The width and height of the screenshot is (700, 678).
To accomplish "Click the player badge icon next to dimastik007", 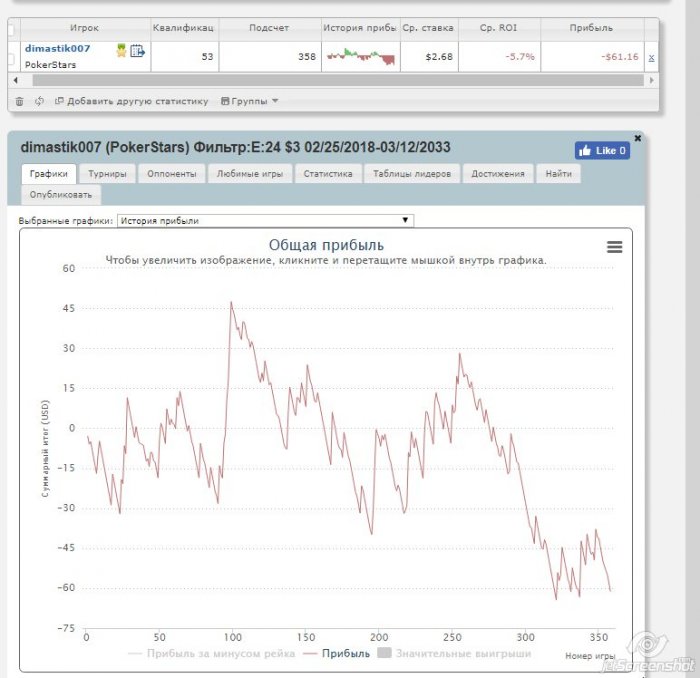I will point(121,50).
